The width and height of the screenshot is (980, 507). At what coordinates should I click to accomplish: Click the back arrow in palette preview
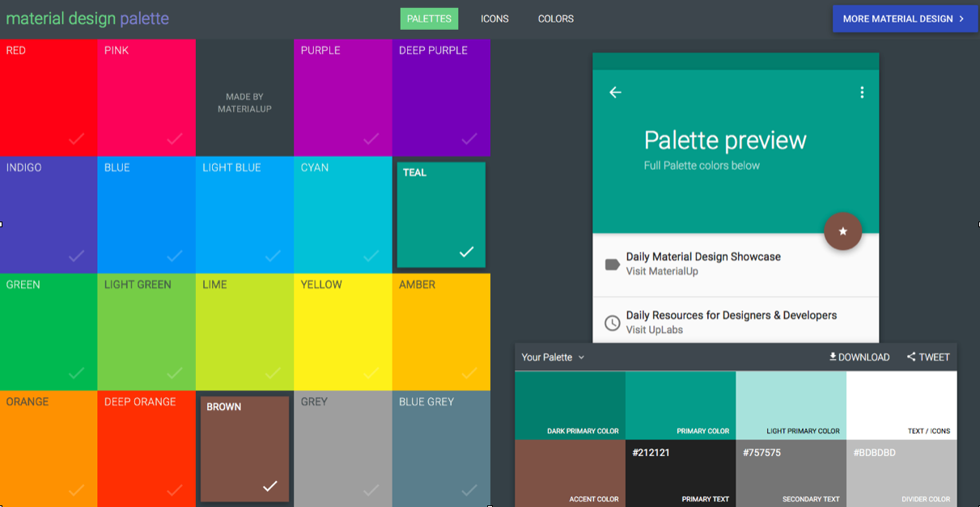tap(615, 92)
